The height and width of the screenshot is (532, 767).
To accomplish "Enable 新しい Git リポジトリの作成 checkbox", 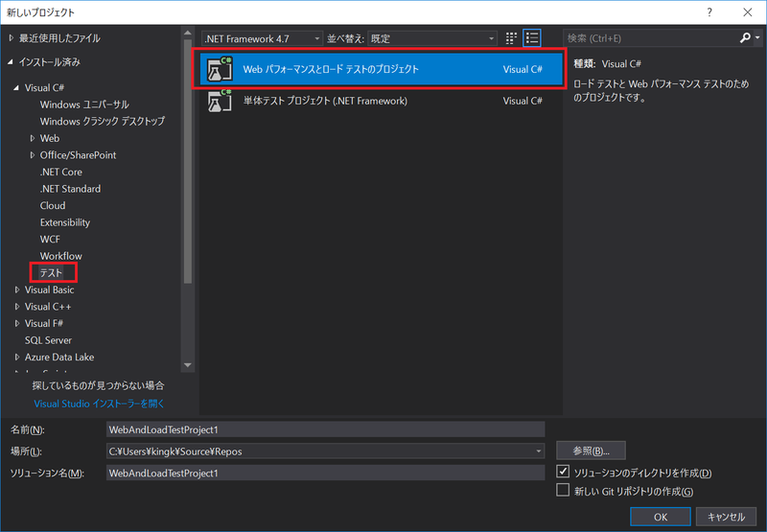I will coord(563,490).
